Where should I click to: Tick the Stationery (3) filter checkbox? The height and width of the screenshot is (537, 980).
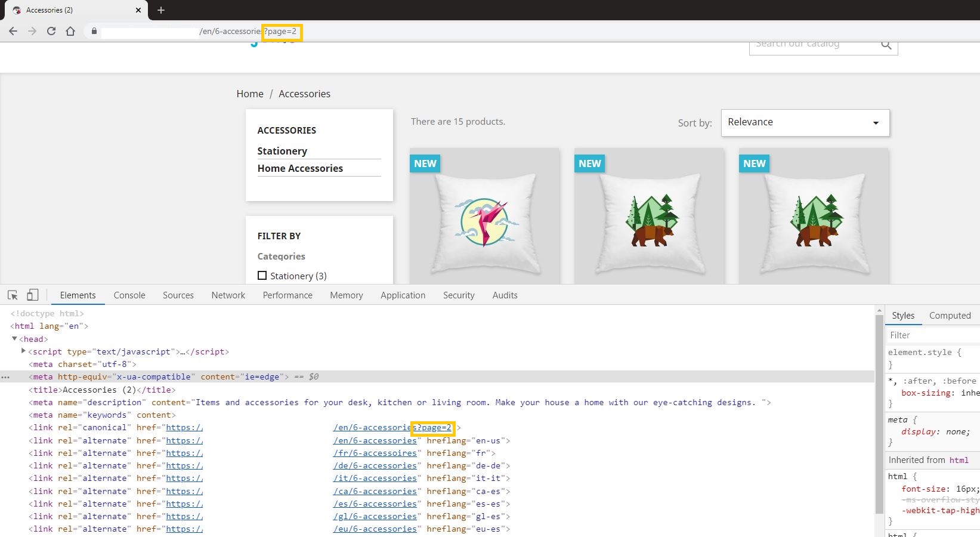click(x=262, y=276)
